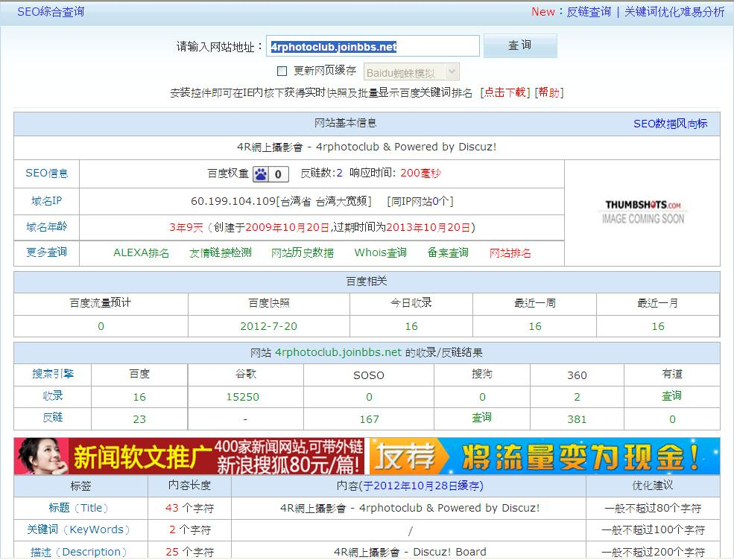Click the 将流量变为现金 banner ad
This screenshot has width=734, height=560.
pyautogui.click(x=545, y=456)
